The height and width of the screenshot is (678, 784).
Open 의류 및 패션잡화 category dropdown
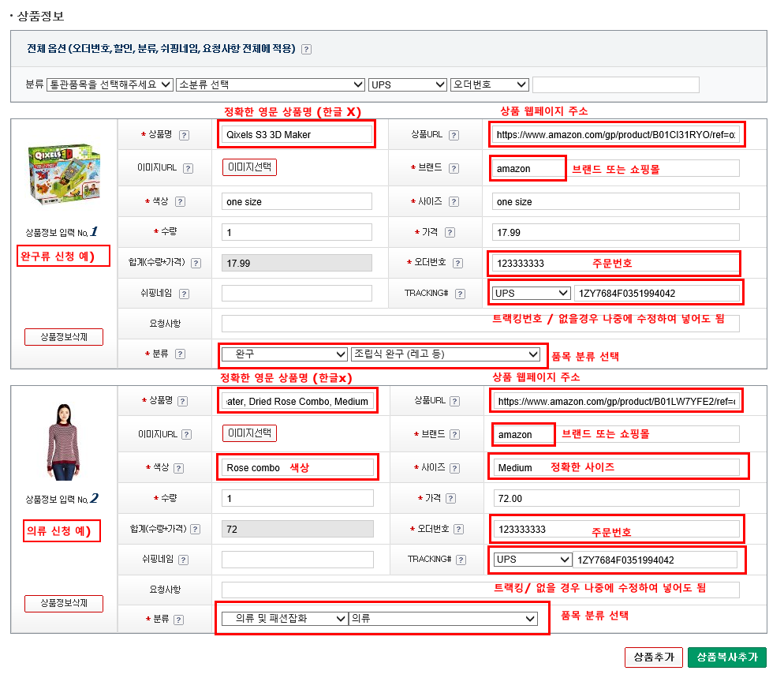pyautogui.click(x=285, y=619)
